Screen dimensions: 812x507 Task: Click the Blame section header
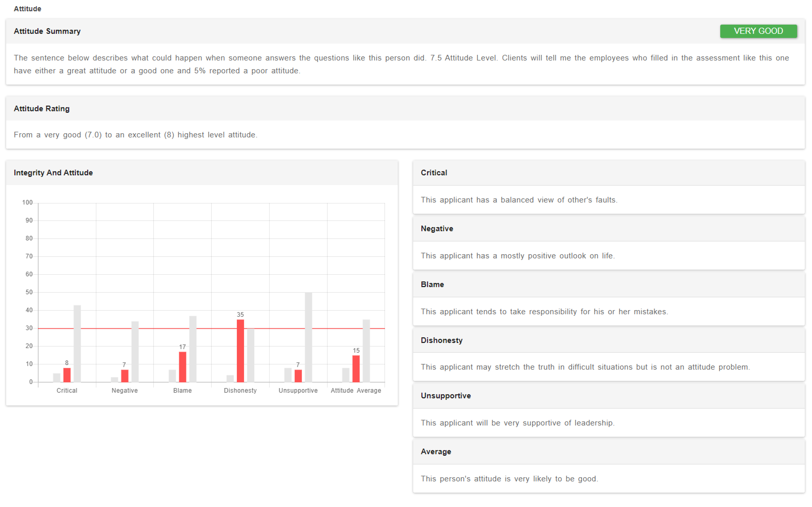click(432, 284)
